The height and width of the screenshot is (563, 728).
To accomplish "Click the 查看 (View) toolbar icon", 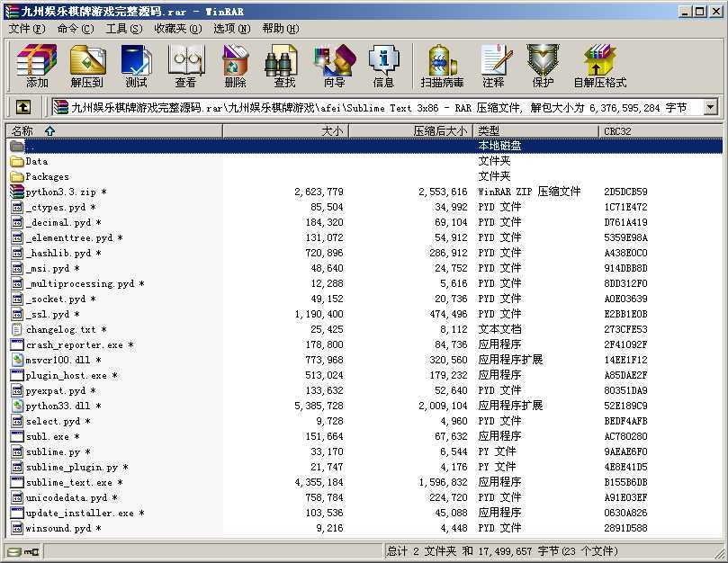I will coord(185,66).
